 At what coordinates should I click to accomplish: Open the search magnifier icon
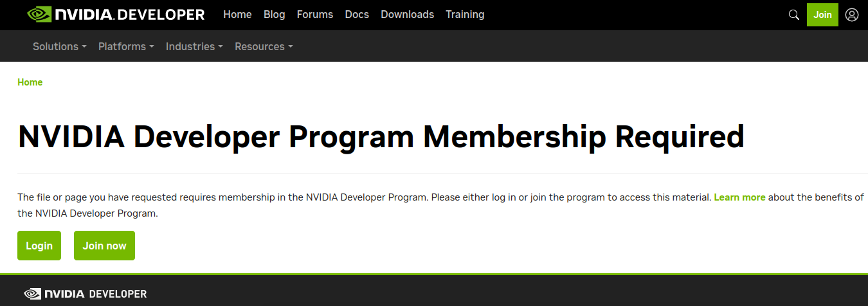click(794, 14)
